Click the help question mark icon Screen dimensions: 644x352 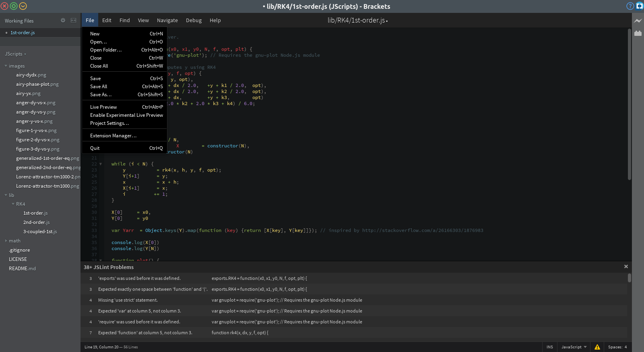[630, 6]
